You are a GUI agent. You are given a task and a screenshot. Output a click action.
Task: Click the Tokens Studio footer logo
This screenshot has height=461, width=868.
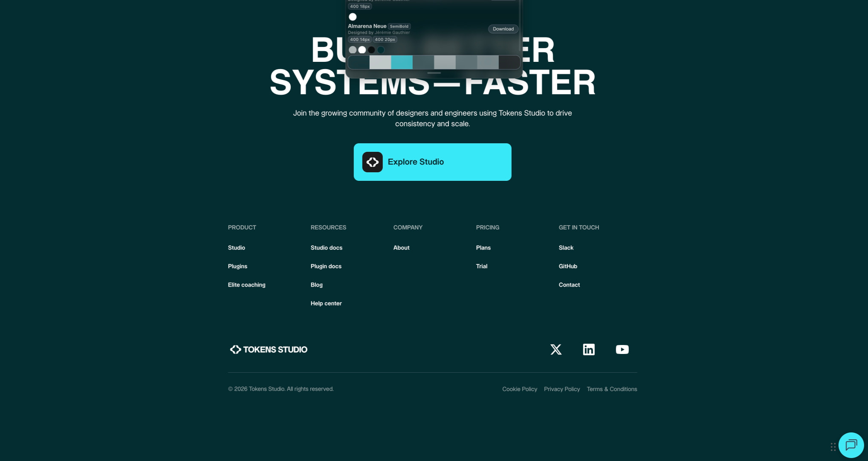(268, 350)
